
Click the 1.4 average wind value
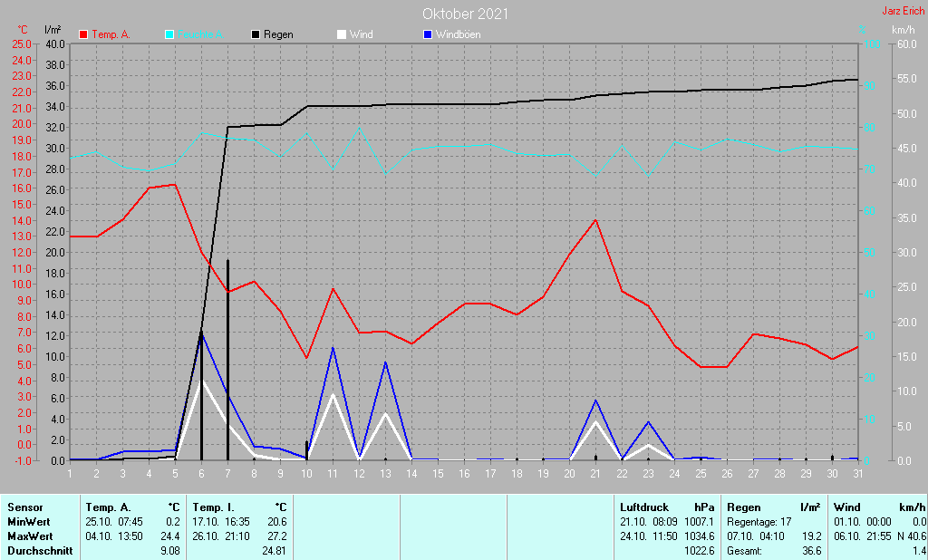[x=919, y=551]
